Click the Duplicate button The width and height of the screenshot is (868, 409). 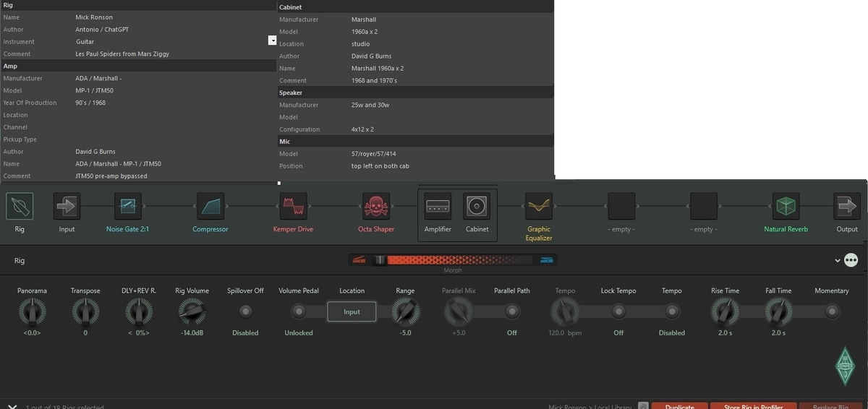(x=679, y=406)
